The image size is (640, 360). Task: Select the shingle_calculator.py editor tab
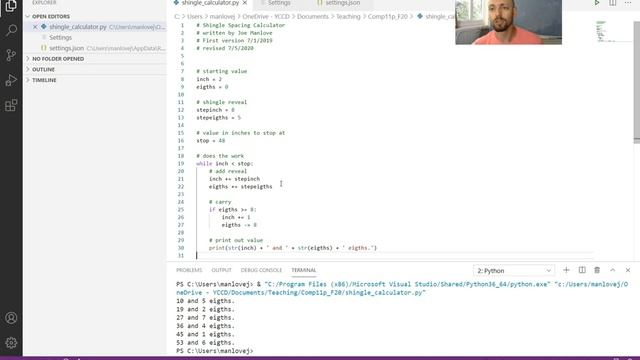[x=210, y=3]
